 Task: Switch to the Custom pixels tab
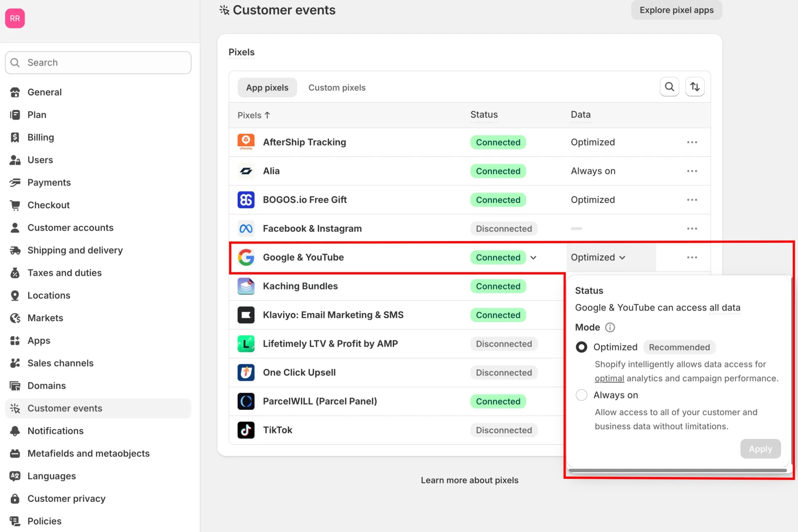click(x=337, y=88)
